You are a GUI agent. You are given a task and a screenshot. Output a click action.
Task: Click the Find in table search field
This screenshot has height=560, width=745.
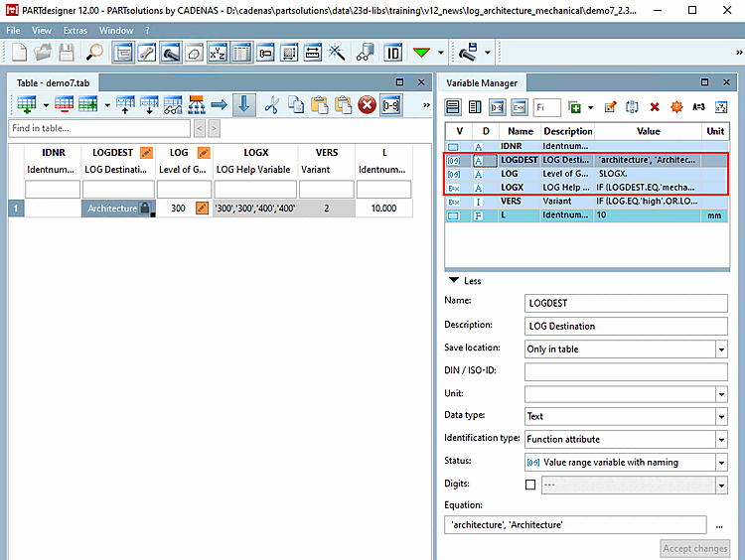click(99, 128)
